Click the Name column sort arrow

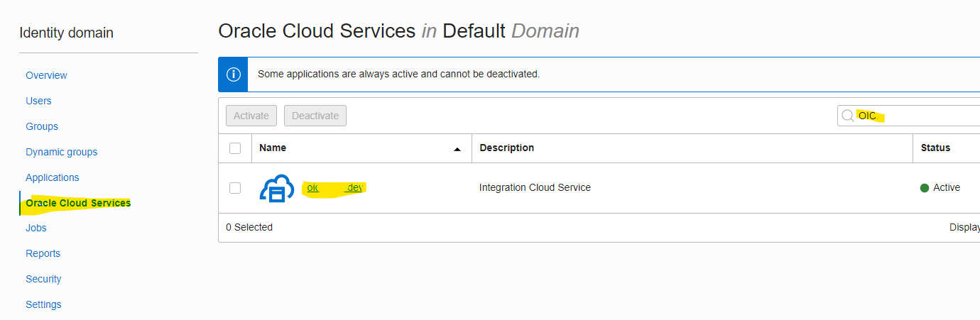tap(457, 149)
